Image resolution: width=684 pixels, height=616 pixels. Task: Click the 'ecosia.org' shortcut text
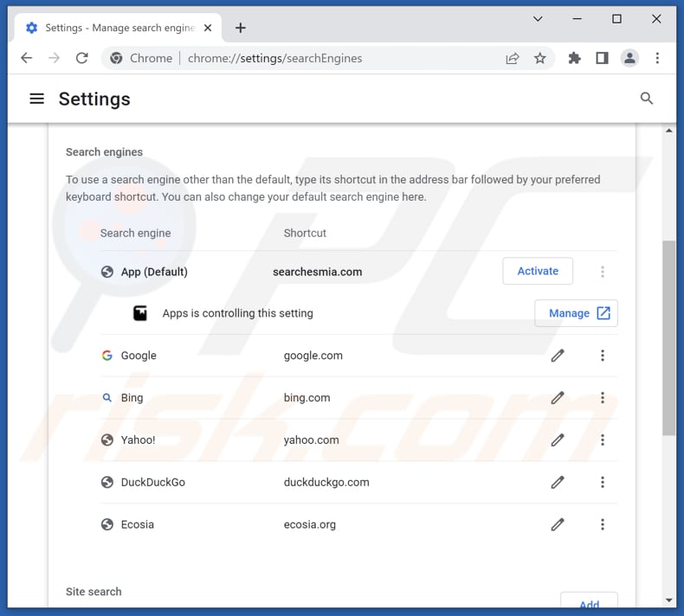310,524
